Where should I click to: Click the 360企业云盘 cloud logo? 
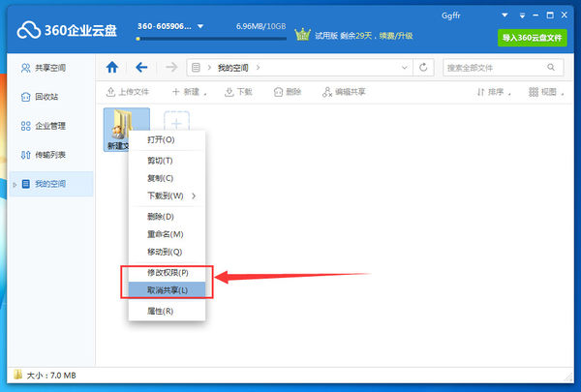click(x=67, y=30)
